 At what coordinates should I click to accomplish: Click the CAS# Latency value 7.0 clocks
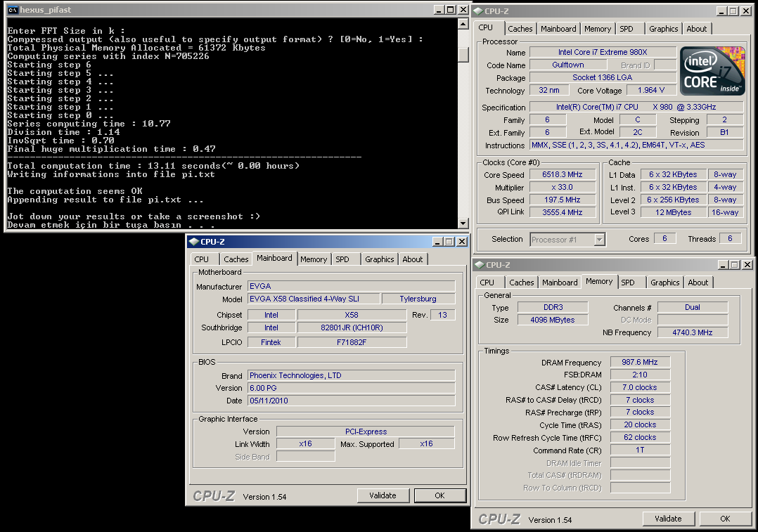point(640,387)
